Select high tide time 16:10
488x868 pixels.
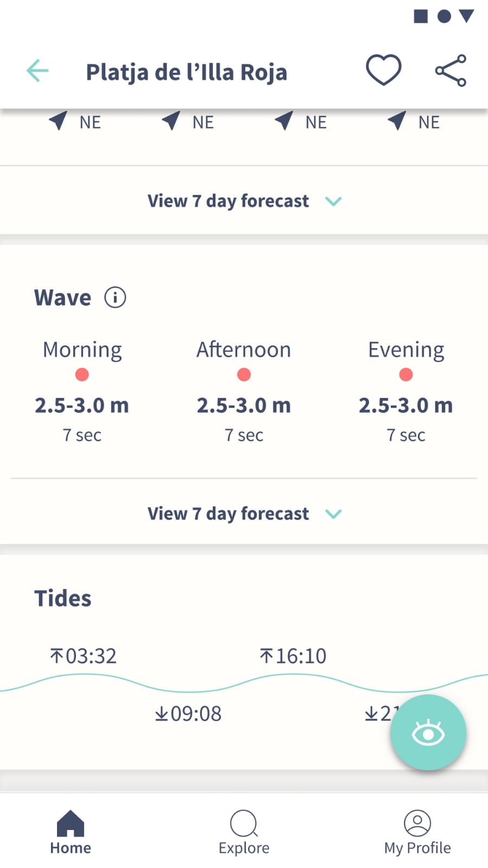(x=293, y=656)
